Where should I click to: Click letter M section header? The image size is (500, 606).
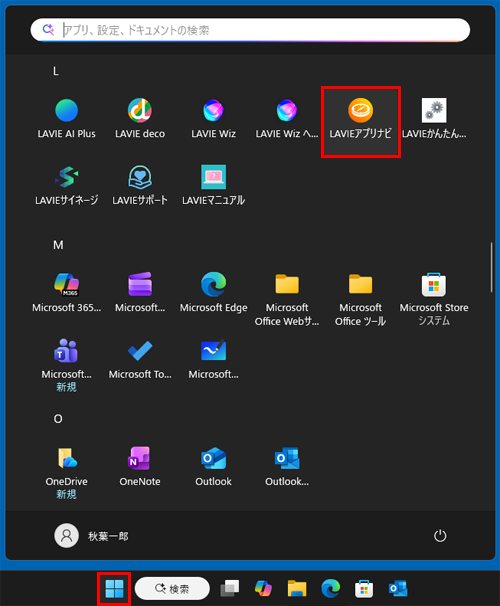pos(58,245)
